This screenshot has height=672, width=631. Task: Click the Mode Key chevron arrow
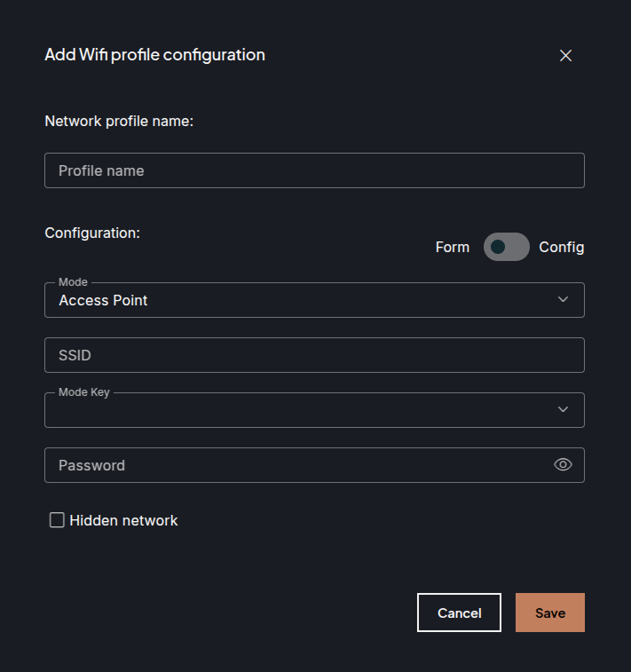[563, 409]
